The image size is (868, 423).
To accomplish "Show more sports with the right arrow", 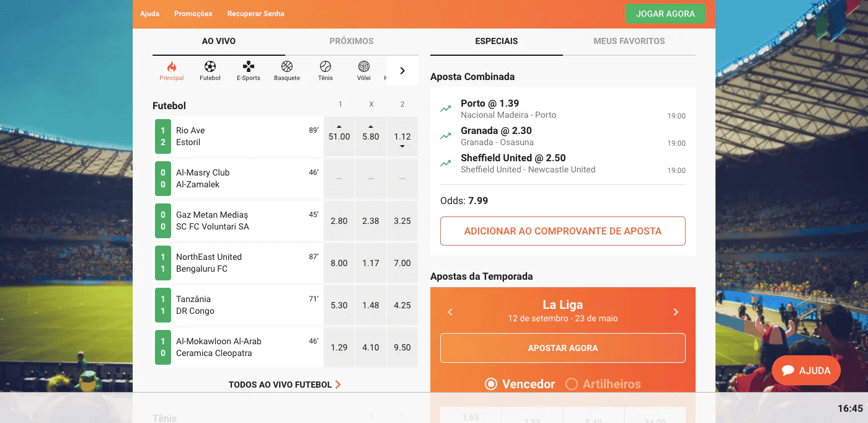I will (x=402, y=71).
